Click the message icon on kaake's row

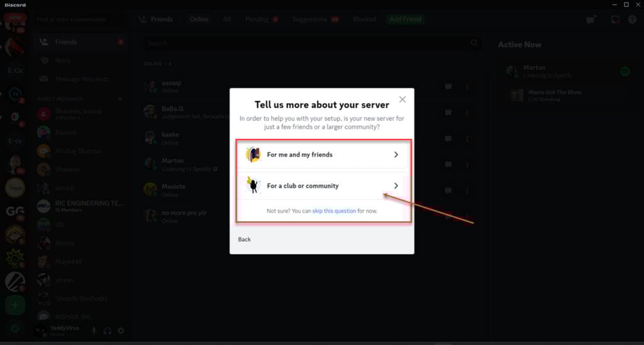(448, 139)
